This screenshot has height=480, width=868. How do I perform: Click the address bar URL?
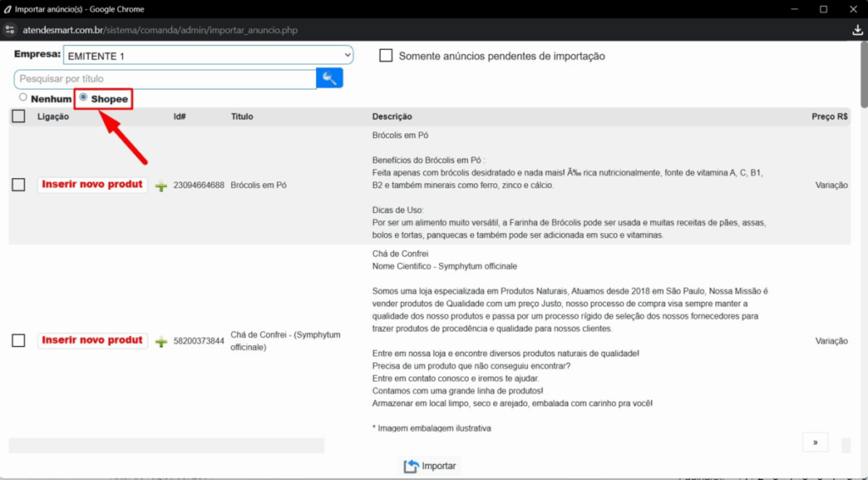click(160, 30)
